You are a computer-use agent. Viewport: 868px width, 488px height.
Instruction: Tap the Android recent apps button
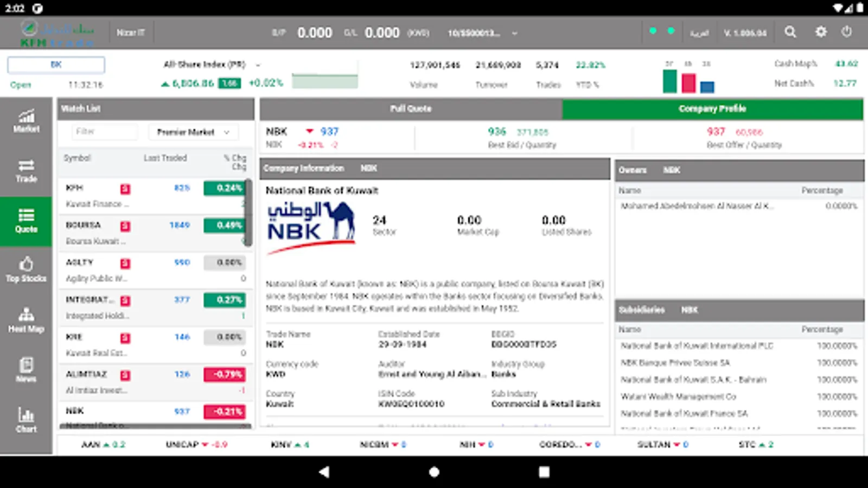pos(544,472)
